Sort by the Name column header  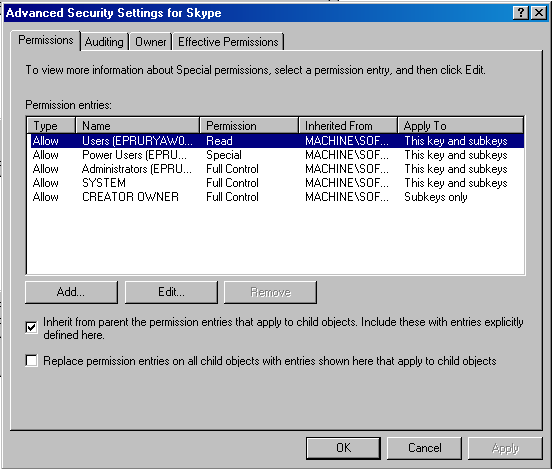point(138,126)
